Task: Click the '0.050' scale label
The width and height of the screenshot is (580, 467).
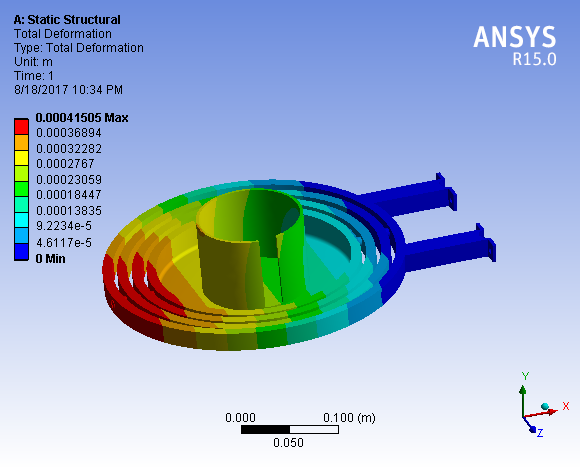Action: (x=288, y=443)
